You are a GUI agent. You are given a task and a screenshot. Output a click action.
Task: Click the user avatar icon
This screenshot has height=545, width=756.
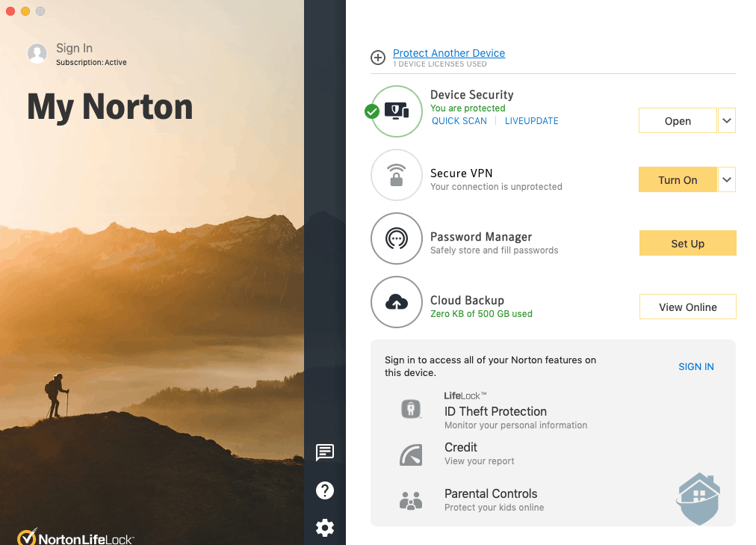37,53
